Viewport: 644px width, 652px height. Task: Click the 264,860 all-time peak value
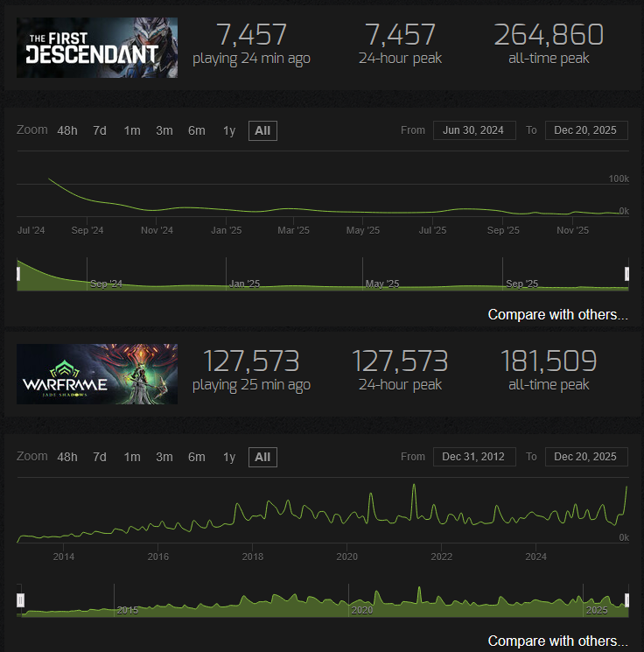coord(549,34)
